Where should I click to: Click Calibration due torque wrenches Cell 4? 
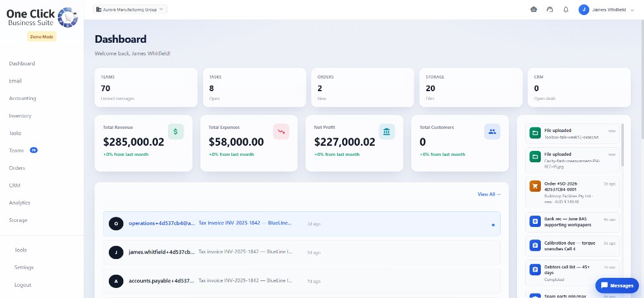[570, 245]
